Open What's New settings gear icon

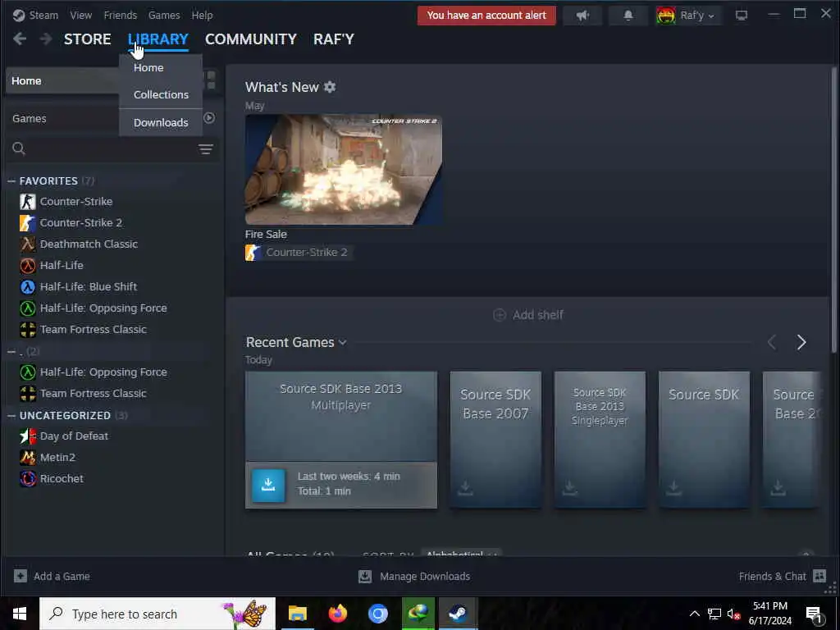[330, 87]
